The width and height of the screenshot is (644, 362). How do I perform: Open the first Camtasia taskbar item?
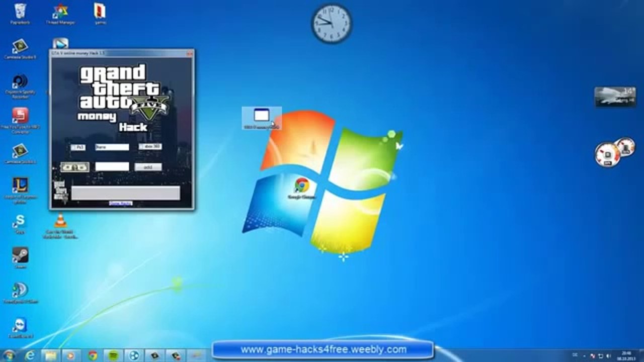[155, 355]
